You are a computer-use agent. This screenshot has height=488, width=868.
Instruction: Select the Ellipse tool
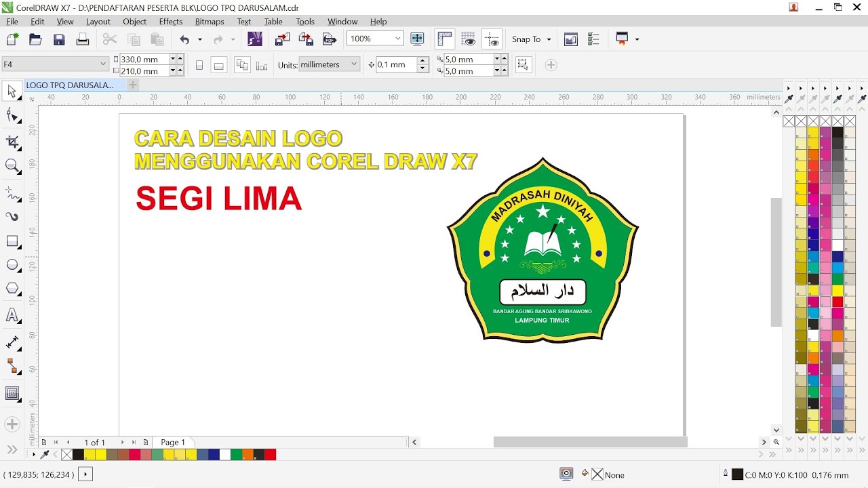12,265
